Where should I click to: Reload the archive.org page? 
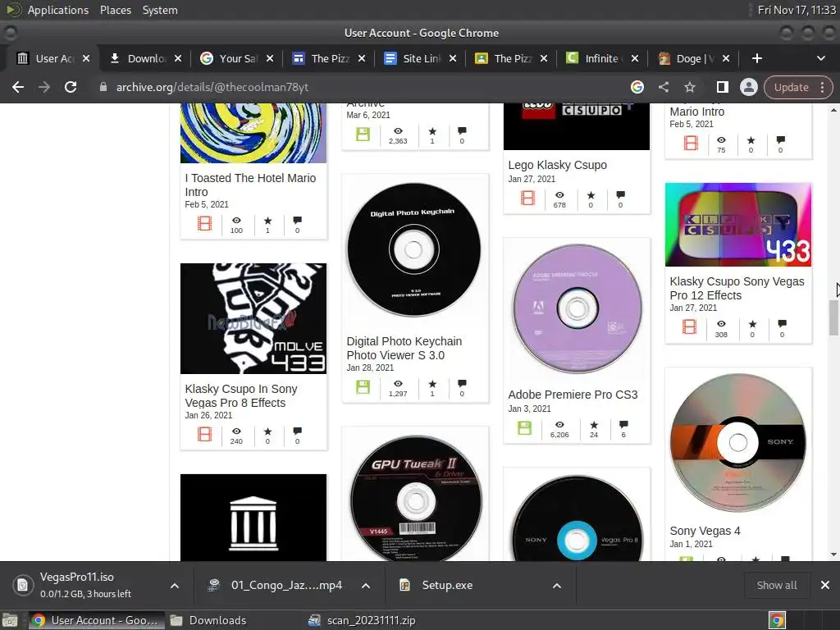click(x=71, y=87)
